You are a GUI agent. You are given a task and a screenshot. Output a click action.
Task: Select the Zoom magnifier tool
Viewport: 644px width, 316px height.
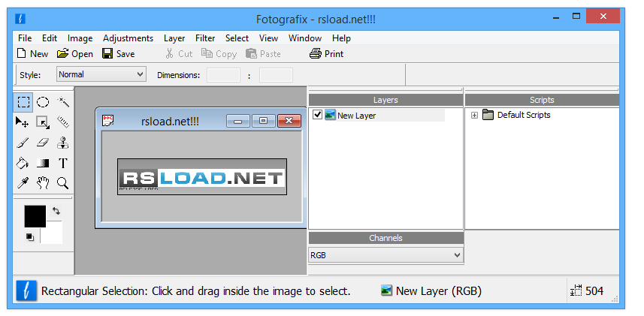coord(63,183)
